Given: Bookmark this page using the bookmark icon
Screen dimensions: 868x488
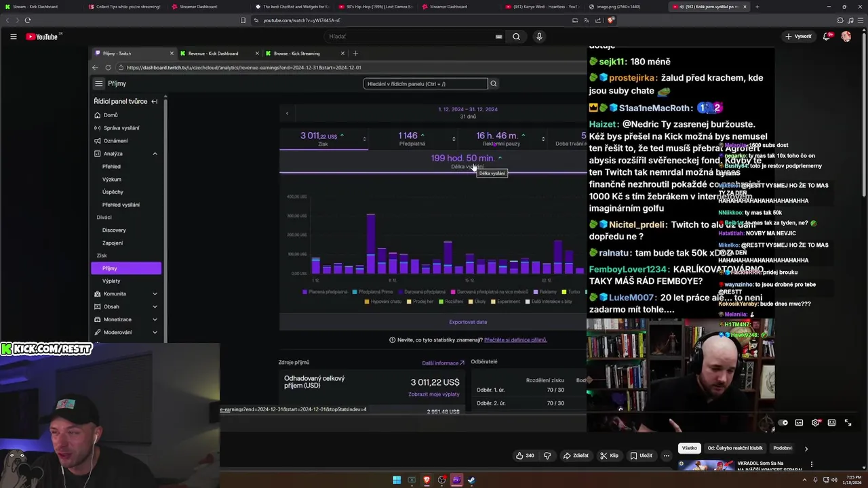Looking at the screenshot, I should 243,20.
